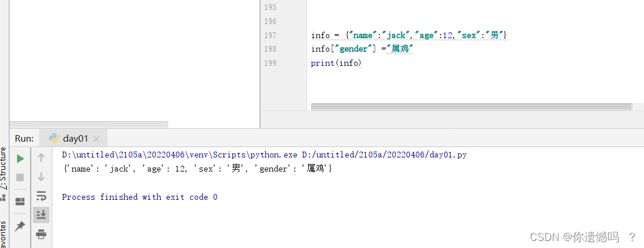The image size is (644, 248).
Task: Select the day01 tab in Run panel
Action: [x=74, y=138]
